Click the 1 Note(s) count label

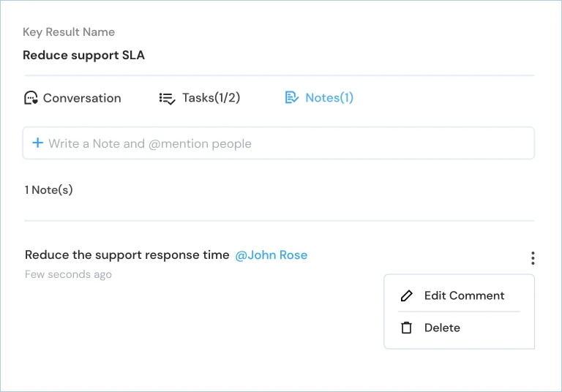click(x=49, y=190)
